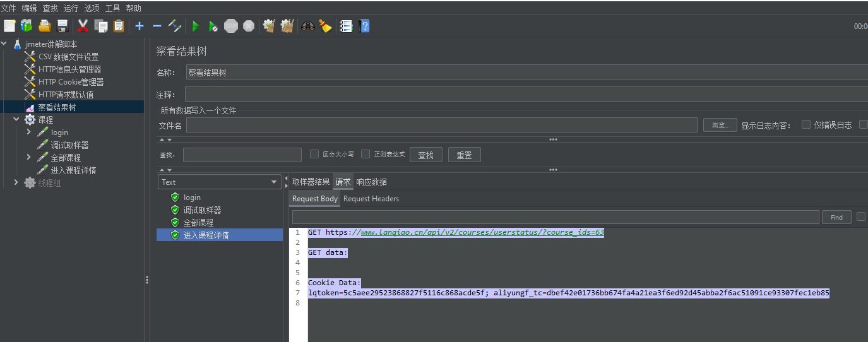Expand the 线程组 node
The height and width of the screenshot is (342, 868).
[16, 182]
